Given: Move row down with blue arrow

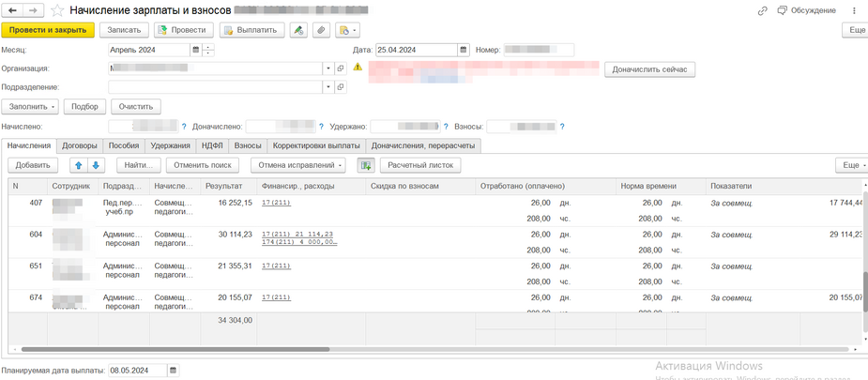Looking at the screenshot, I should [x=95, y=165].
